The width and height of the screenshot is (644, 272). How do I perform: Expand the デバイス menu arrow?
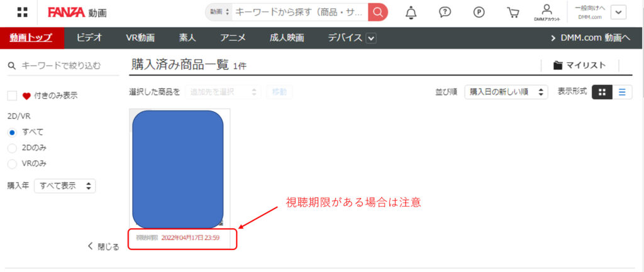point(371,38)
